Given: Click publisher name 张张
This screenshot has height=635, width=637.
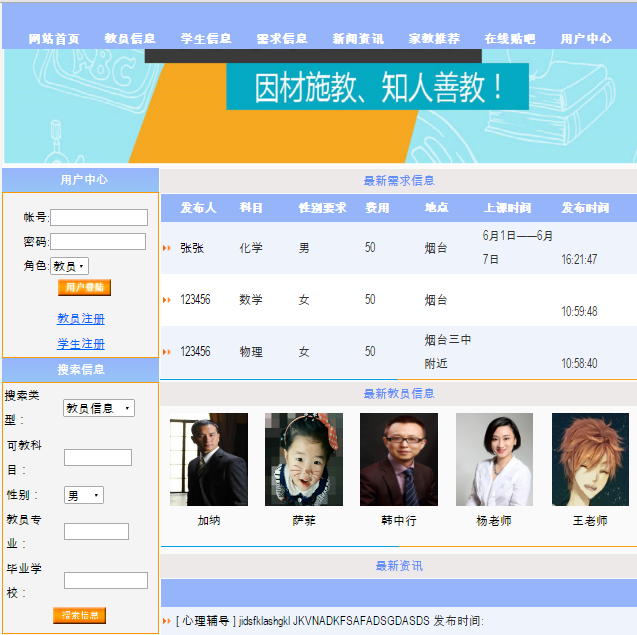Looking at the screenshot, I should coord(192,248).
